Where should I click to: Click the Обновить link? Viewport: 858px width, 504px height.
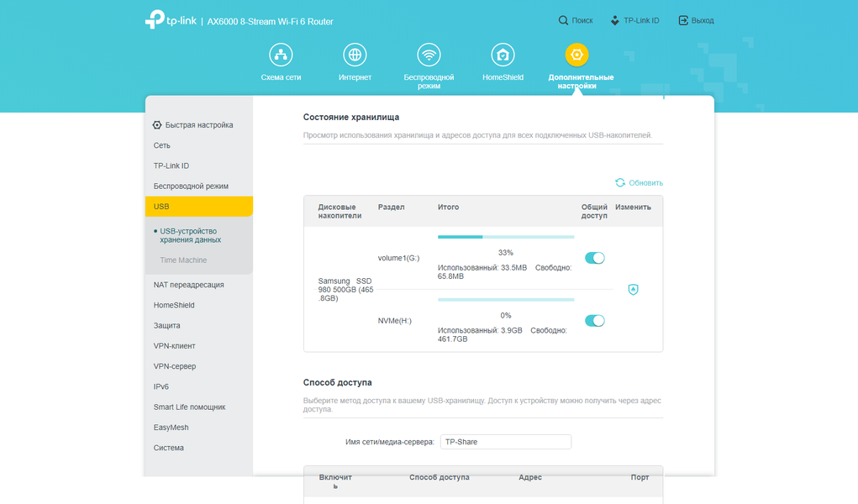pyautogui.click(x=645, y=183)
